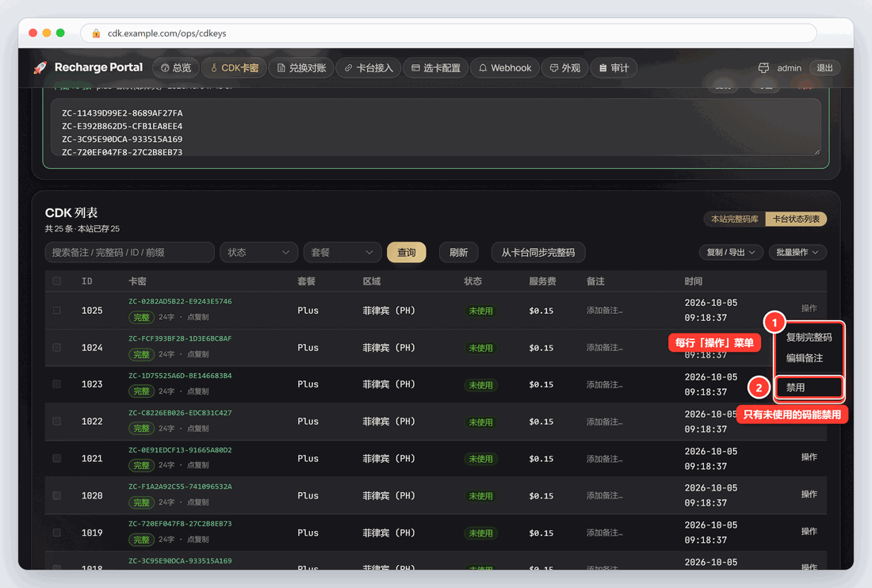Click 从卡台同步完整码 button
Viewport: 872px width, 588px height.
[x=537, y=252]
